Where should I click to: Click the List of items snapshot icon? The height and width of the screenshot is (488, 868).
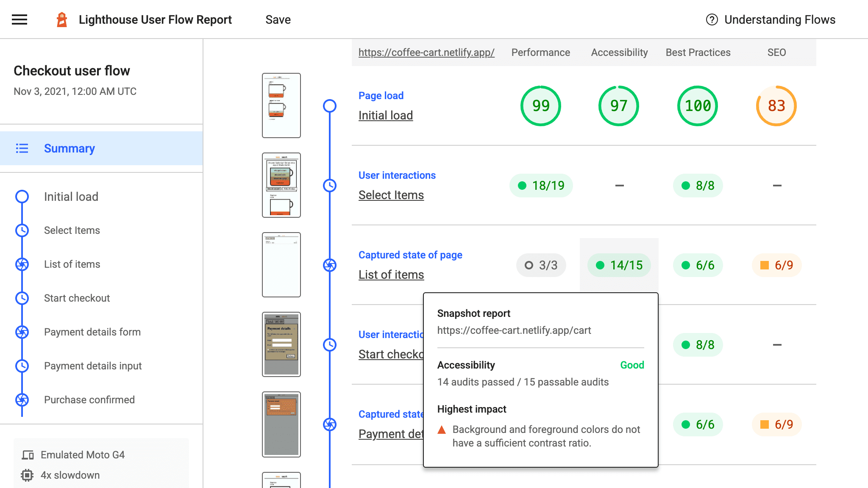[330, 265]
